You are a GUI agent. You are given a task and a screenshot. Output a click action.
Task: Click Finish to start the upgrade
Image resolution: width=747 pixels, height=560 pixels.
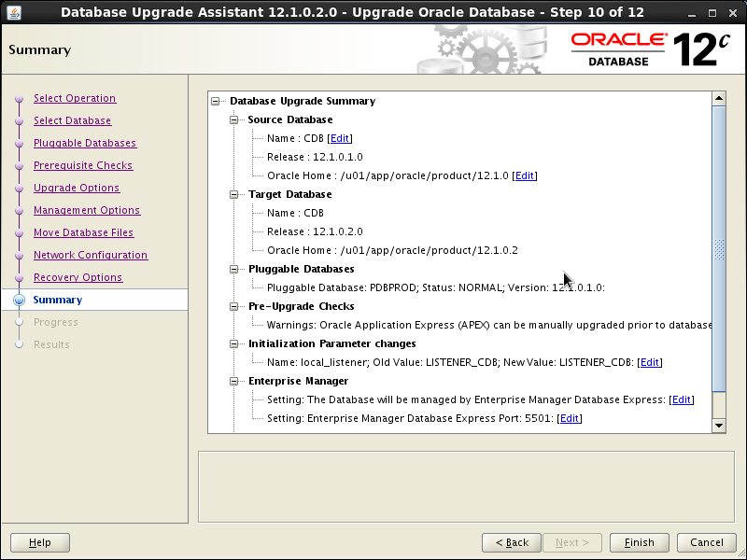(x=639, y=542)
